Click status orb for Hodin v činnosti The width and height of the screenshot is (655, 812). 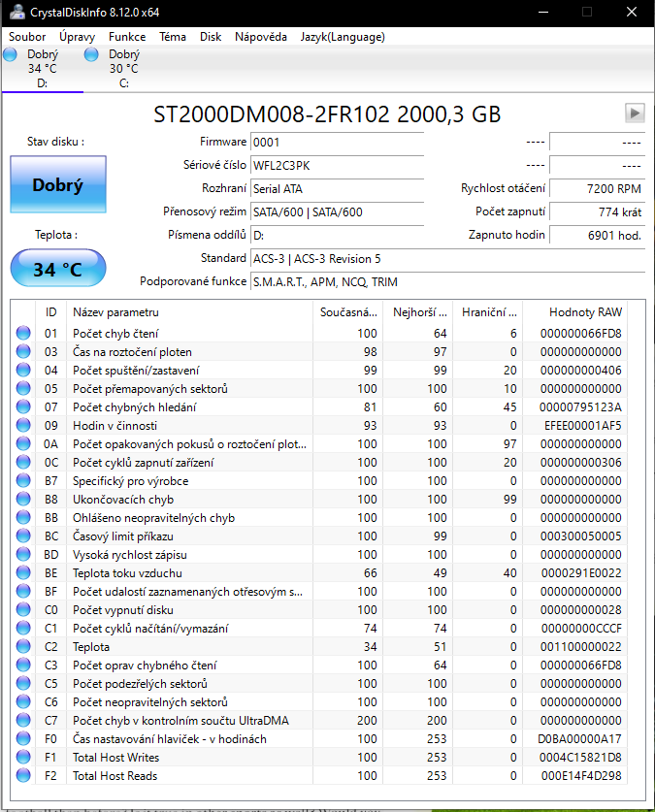[23, 426]
